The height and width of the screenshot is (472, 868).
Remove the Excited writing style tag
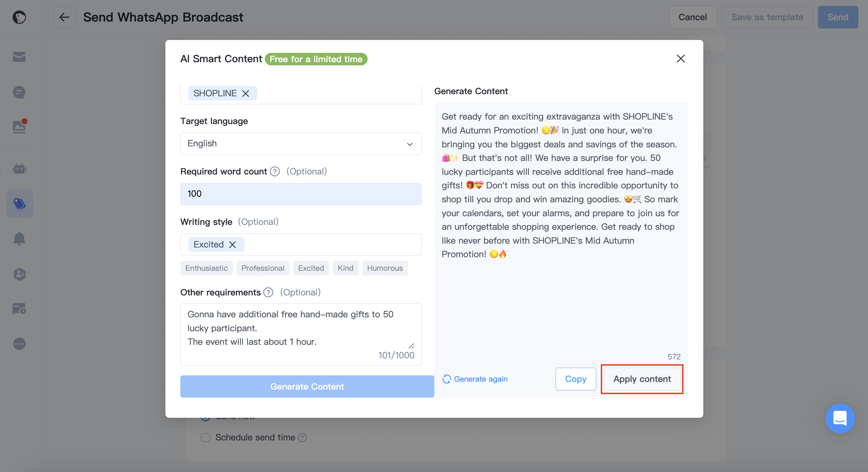[232, 245]
